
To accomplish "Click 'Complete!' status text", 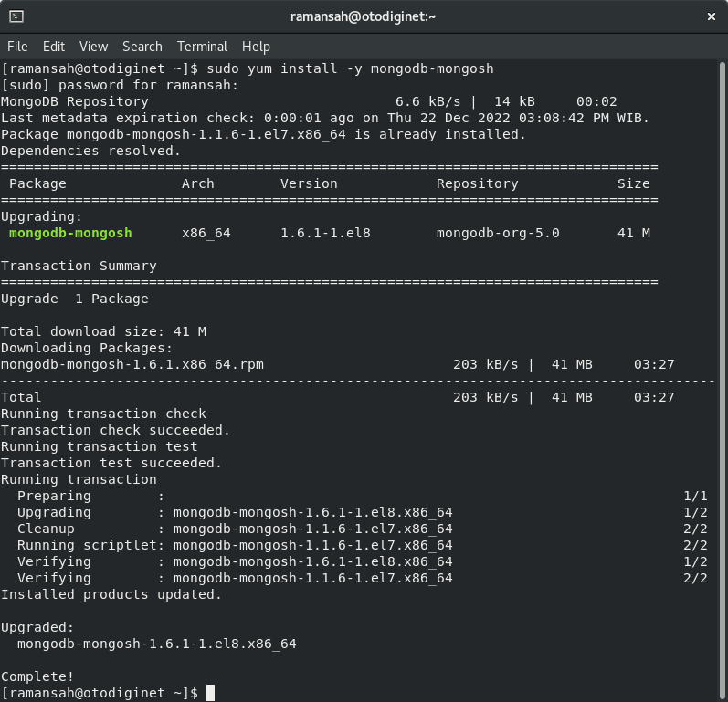I will tap(37, 676).
